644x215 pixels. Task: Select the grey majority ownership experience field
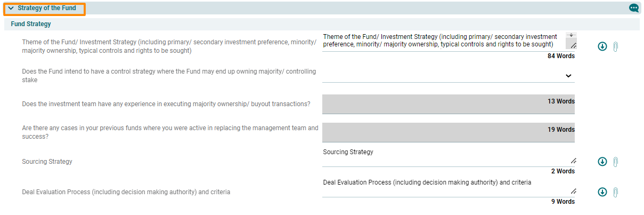447,104
